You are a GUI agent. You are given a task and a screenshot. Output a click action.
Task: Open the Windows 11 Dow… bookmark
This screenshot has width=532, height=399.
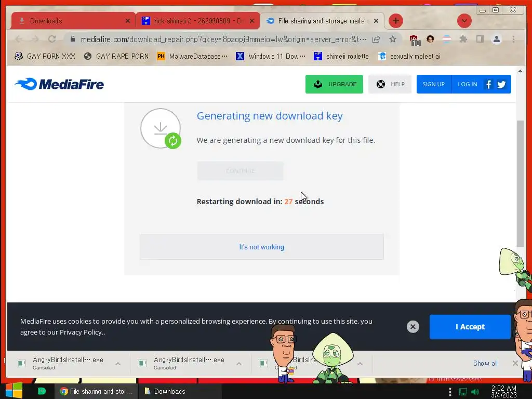pyautogui.click(x=270, y=56)
